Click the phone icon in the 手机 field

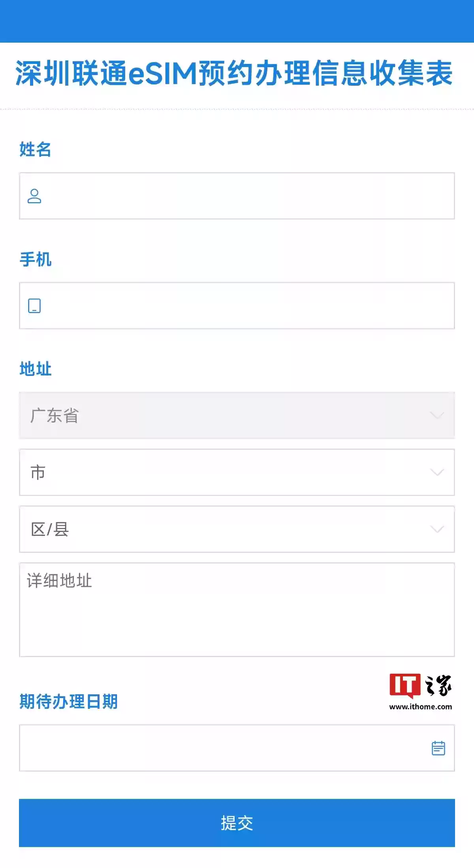[x=35, y=305]
